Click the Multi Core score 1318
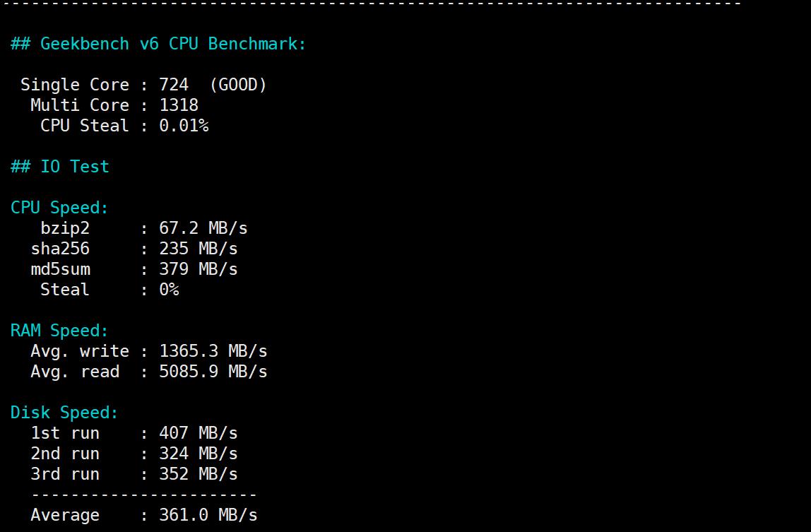Screen dimensions: 811x532 coord(179,105)
